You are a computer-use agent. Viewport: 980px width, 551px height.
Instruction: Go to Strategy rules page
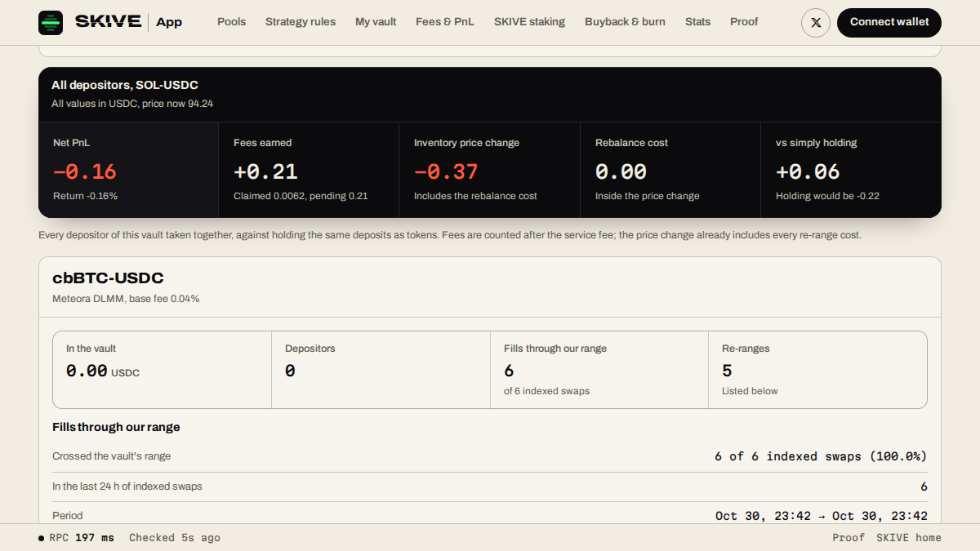pyautogui.click(x=301, y=22)
